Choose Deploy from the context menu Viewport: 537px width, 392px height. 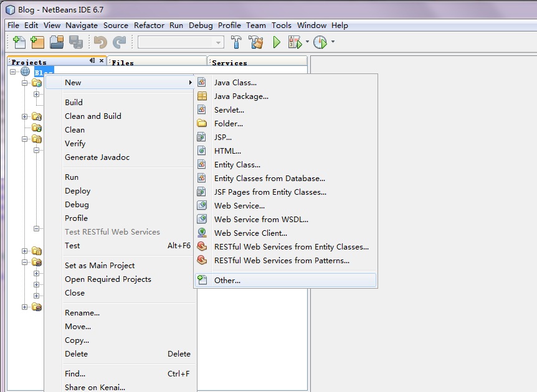78,191
